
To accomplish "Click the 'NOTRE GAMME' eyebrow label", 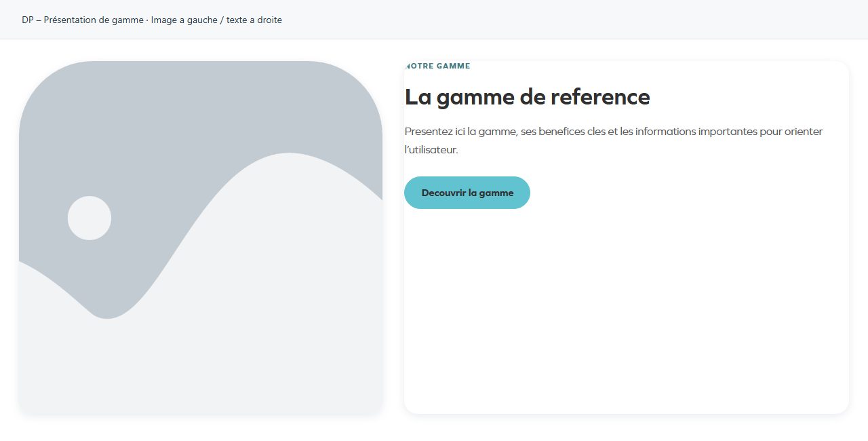I will (x=437, y=66).
